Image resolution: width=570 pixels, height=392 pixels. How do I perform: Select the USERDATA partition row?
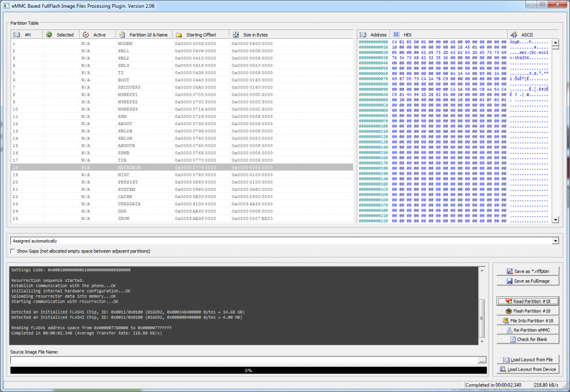182,204
